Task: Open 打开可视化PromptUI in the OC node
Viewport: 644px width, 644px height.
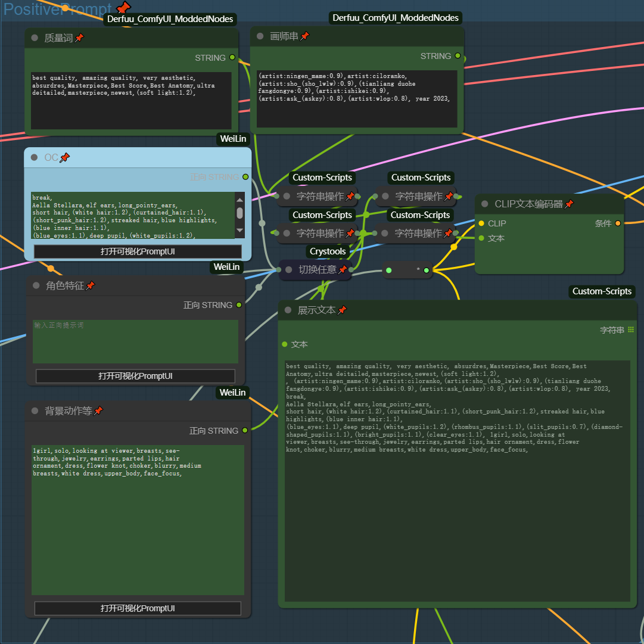Action: coord(138,252)
